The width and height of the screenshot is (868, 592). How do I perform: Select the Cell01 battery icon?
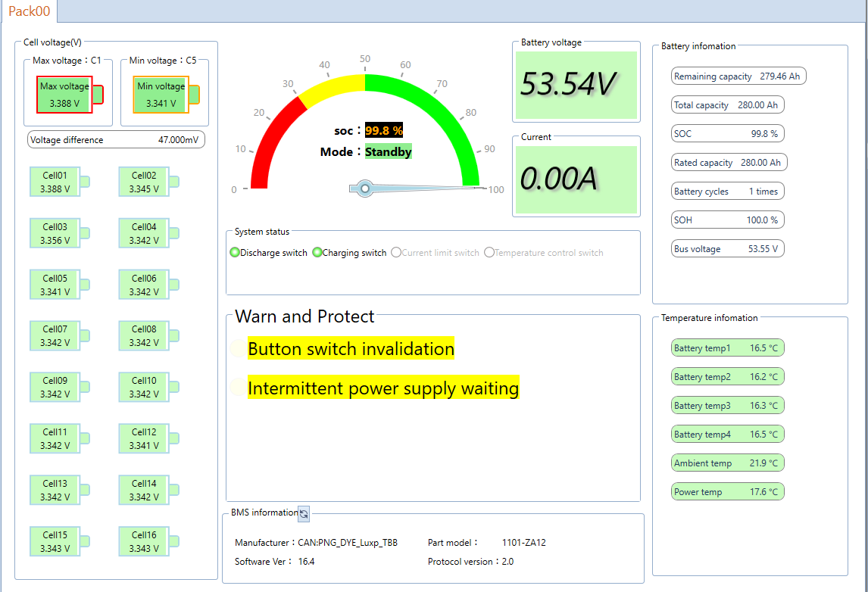[59, 182]
